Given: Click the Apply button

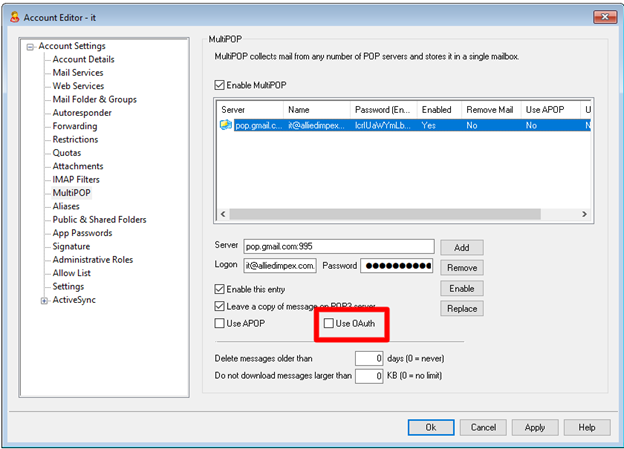Looking at the screenshot, I should 535,427.
